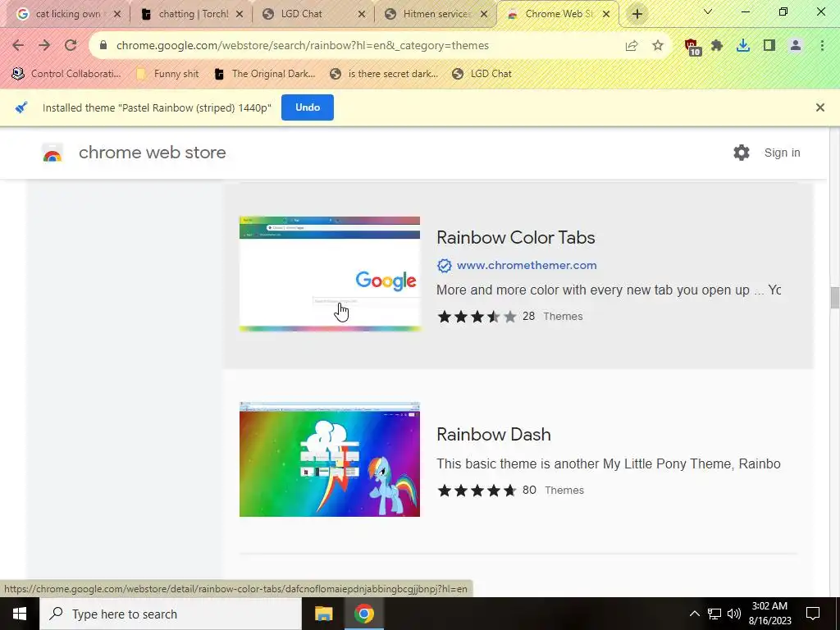Open the Web Store settings gear
Viewport: 840px width, 630px height.
742,153
